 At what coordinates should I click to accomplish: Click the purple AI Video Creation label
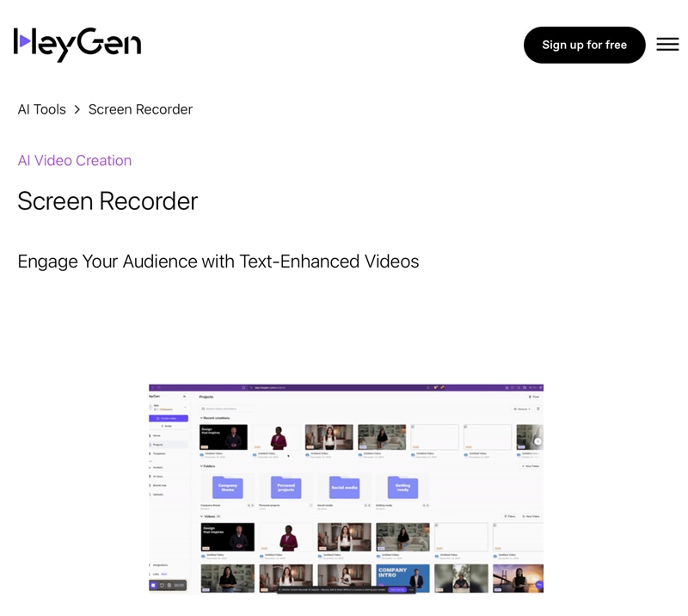75,161
